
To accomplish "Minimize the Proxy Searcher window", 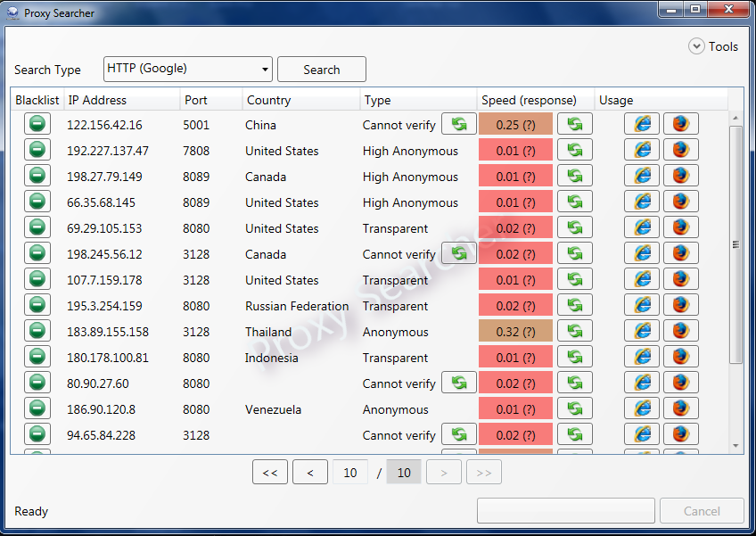I will [671, 9].
